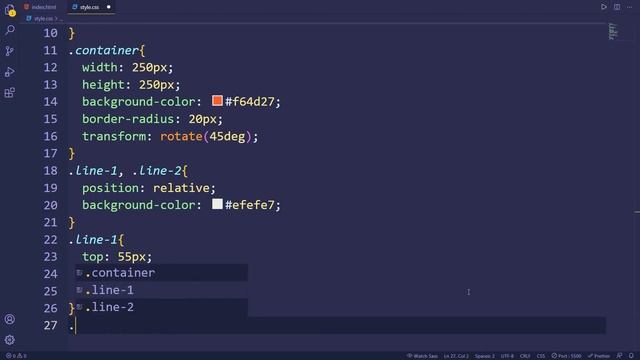Click the Prettier status bar item
The height and width of the screenshot is (360, 640).
click(x=599, y=356)
